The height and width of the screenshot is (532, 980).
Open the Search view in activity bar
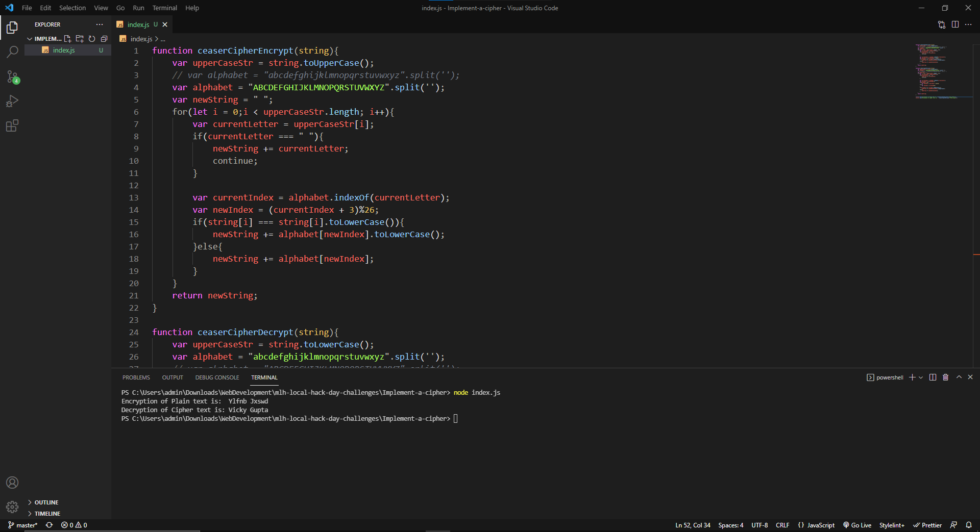[12, 52]
